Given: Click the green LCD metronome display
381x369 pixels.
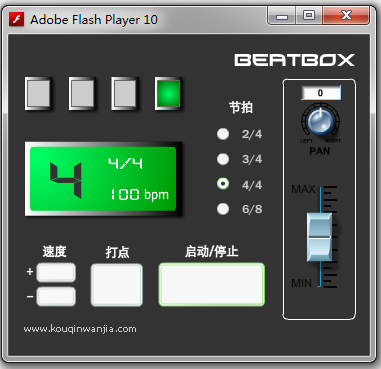Looking at the screenshot, I should (103, 179).
